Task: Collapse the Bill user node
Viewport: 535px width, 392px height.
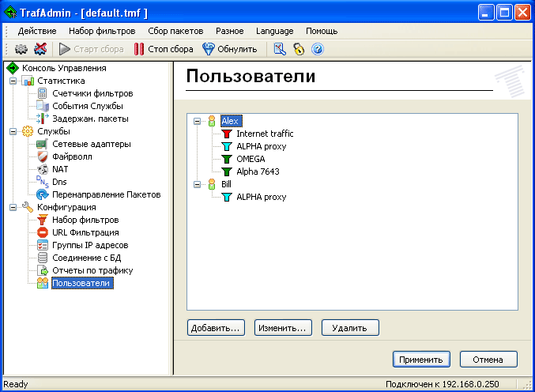Action: pos(198,185)
